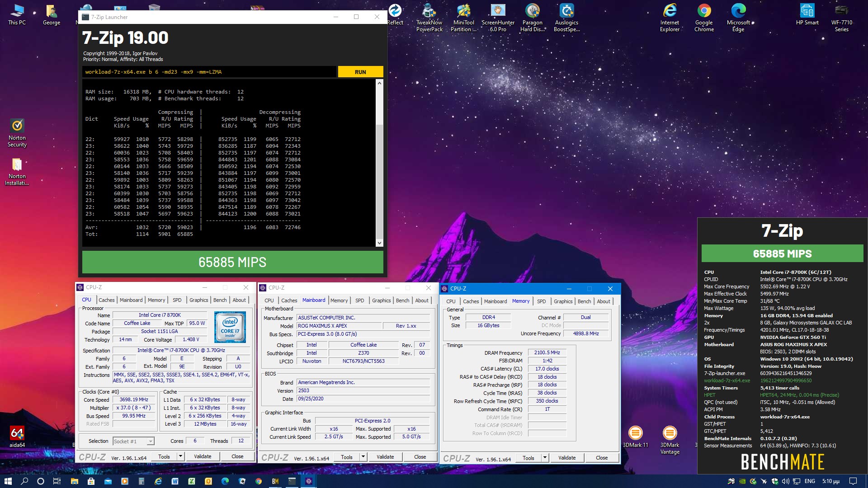Open the Tools dropdown arrow in CPU tab window
The width and height of the screenshot is (868, 488).
click(180, 456)
